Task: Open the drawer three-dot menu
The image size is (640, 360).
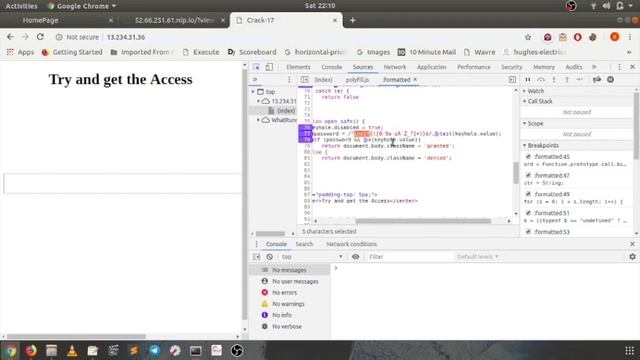Action: click(256, 244)
